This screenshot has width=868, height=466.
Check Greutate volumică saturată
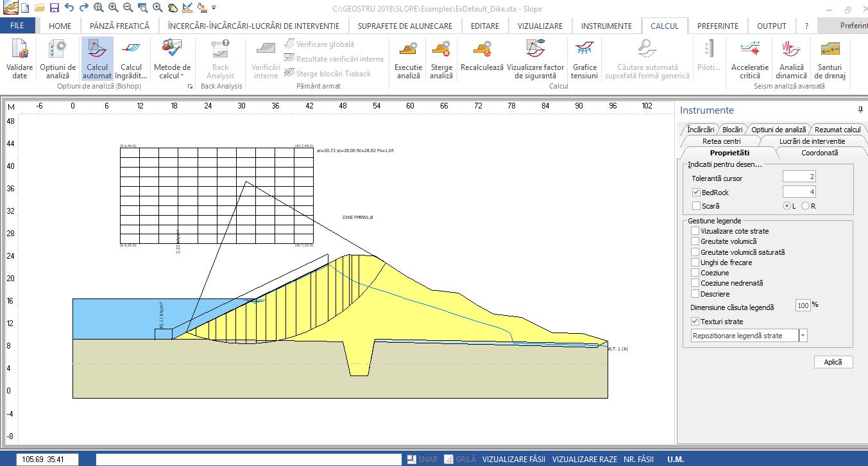point(695,252)
